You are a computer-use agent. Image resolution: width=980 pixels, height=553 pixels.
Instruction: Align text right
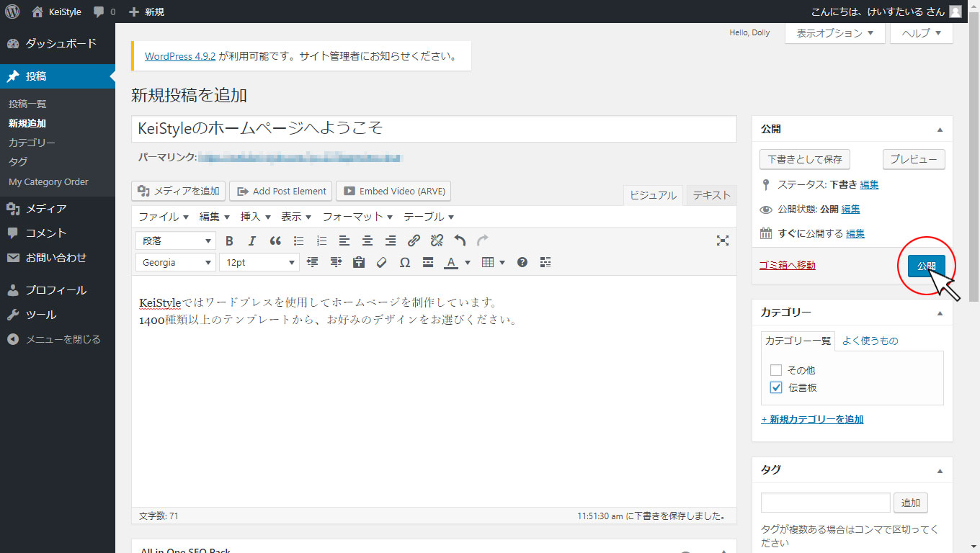pos(391,240)
